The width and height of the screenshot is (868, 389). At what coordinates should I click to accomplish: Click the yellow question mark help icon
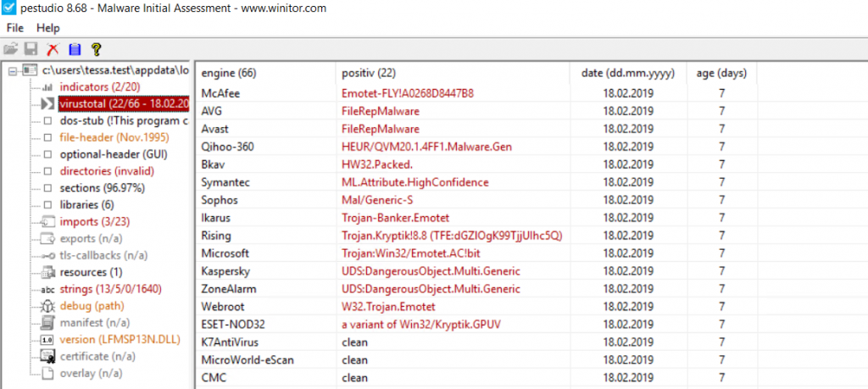(x=96, y=49)
